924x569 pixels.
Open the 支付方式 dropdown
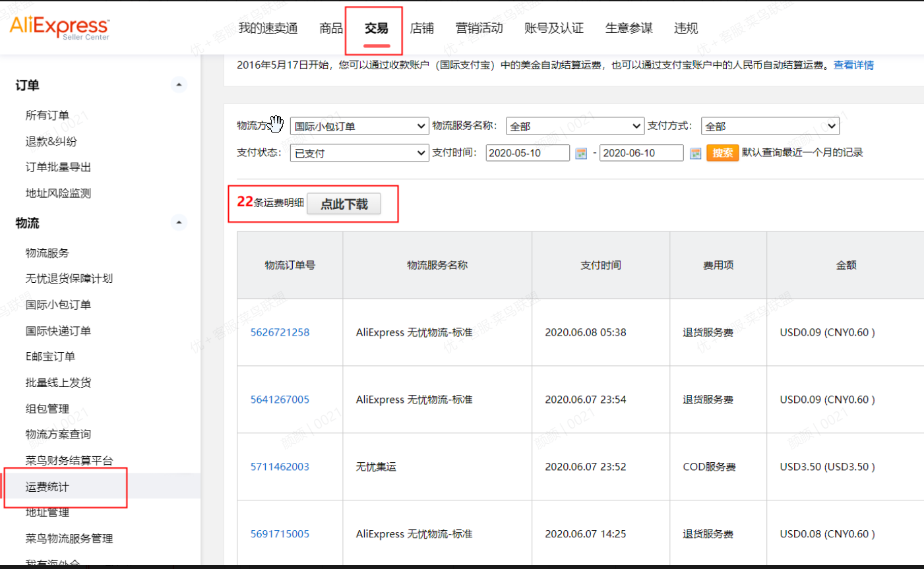770,126
